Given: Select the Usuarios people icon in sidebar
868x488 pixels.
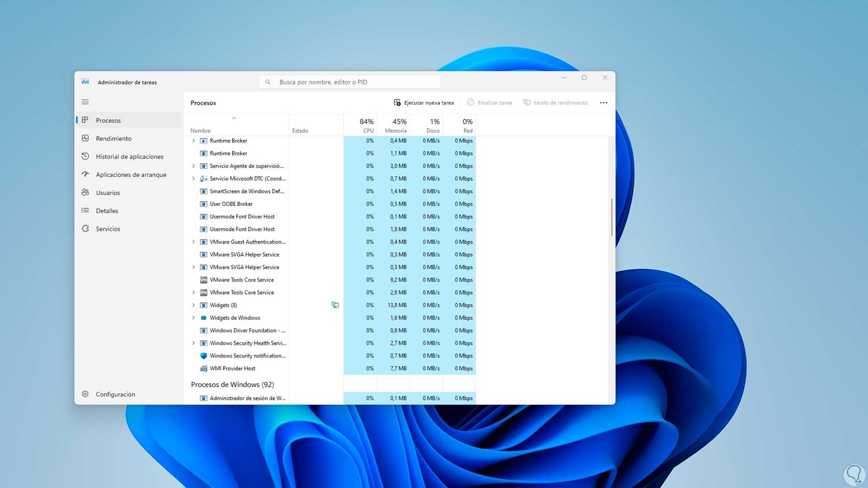Looking at the screenshot, I should (x=85, y=193).
